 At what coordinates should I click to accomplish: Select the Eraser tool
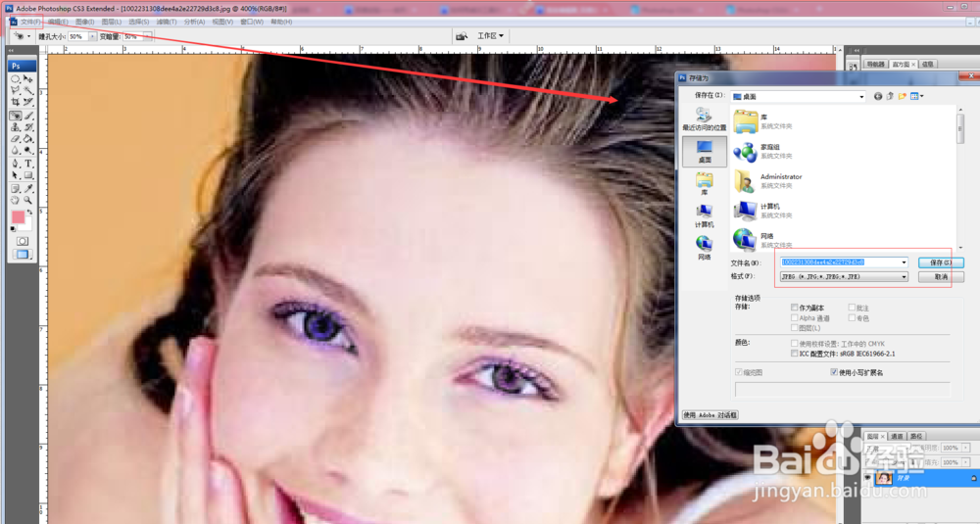pos(16,139)
